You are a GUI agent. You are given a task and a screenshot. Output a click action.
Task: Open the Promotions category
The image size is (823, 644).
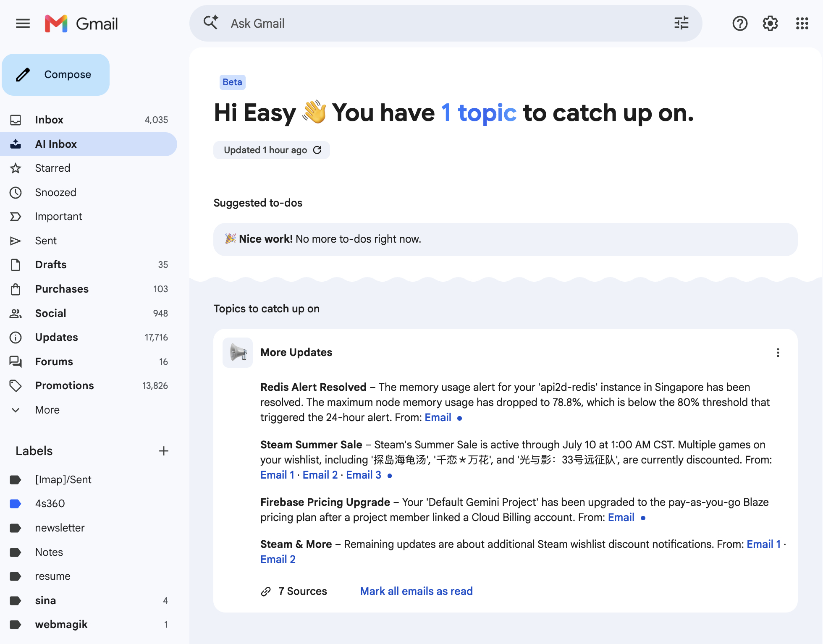pos(88,385)
